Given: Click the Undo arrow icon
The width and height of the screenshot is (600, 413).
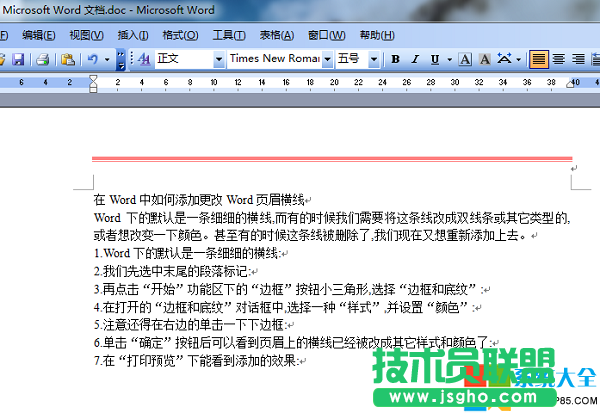Looking at the screenshot, I should (93, 59).
